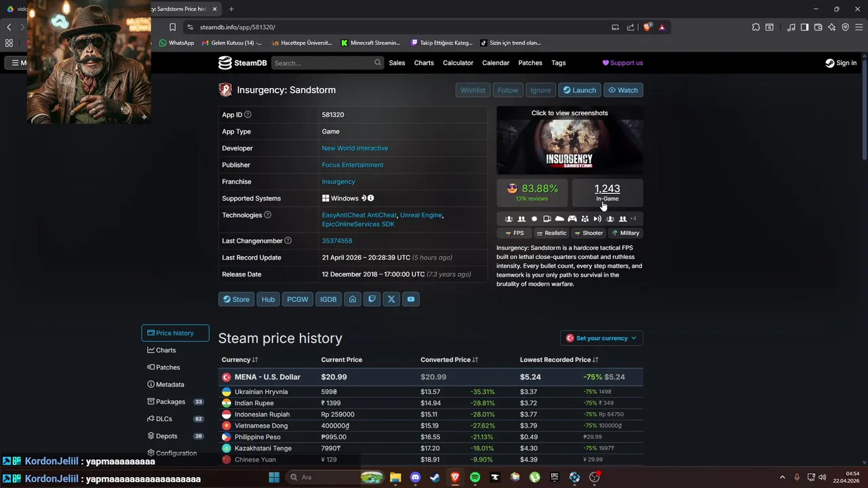The image size is (868, 488).
Task: Toggle the browser sidebar panel icon
Action: [x=805, y=27]
